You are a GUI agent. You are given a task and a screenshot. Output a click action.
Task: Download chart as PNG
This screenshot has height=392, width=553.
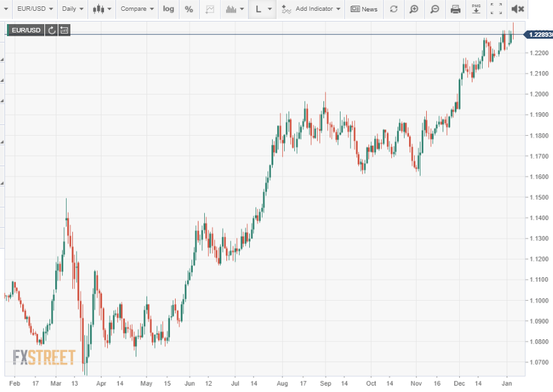pos(476,9)
